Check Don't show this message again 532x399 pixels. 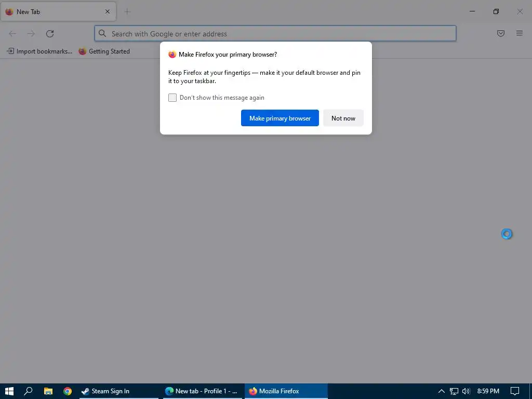point(172,98)
